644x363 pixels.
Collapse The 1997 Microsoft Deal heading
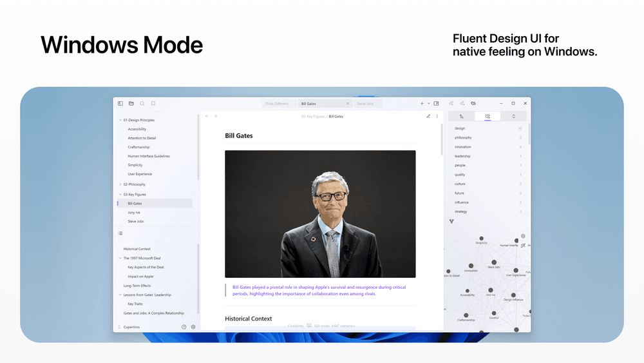click(120, 258)
